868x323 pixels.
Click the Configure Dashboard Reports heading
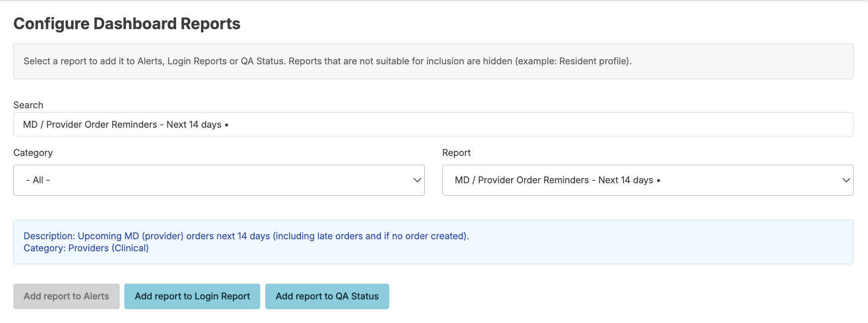click(127, 24)
